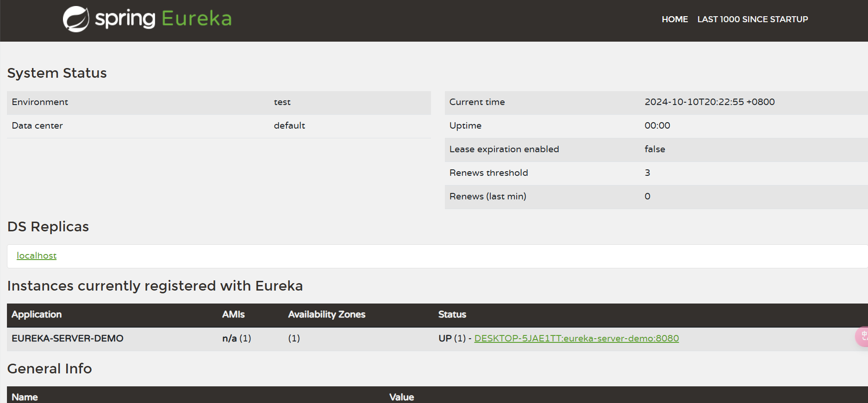This screenshot has width=868, height=403.
Task: Select the renews threshold value 3
Action: coord(647,173)
